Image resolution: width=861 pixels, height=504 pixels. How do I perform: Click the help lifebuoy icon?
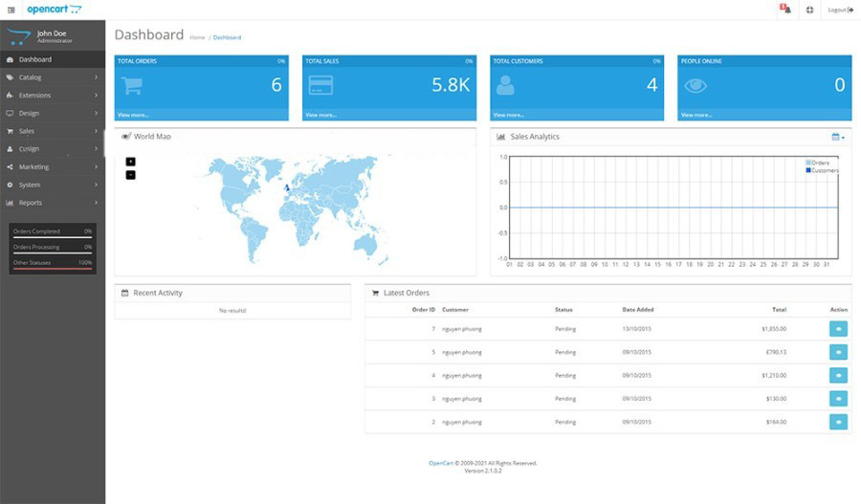810,10
